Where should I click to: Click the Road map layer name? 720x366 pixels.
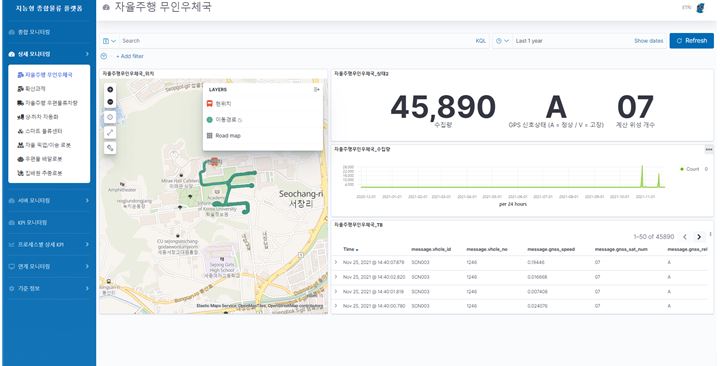point(228,135)
